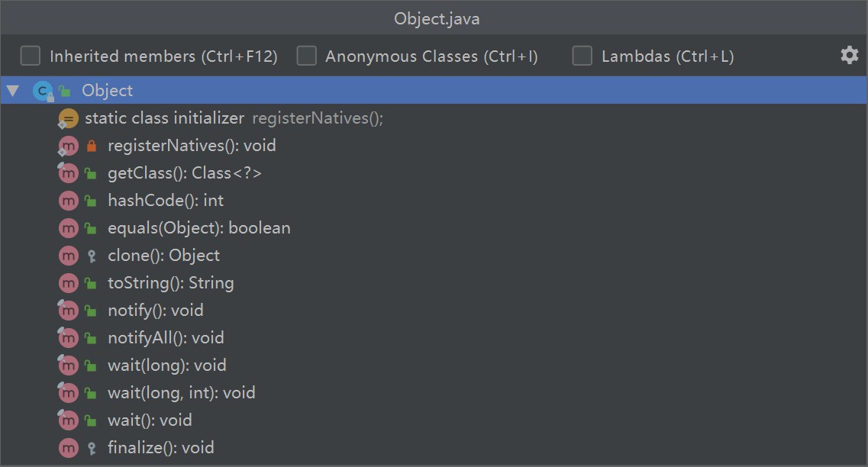This screenshot has height=467, width=868.
Task: Enable the Inherited members checkbox
Action: (x=31, y=56)
